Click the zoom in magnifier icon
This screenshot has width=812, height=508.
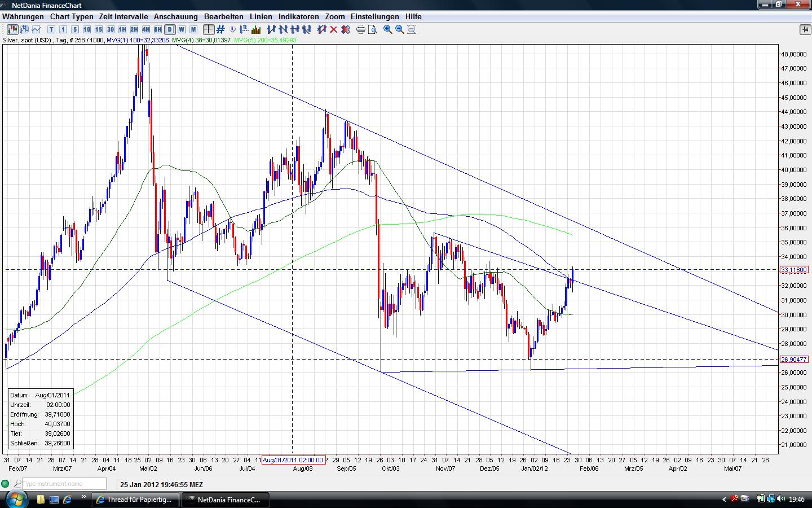[388, 29]
